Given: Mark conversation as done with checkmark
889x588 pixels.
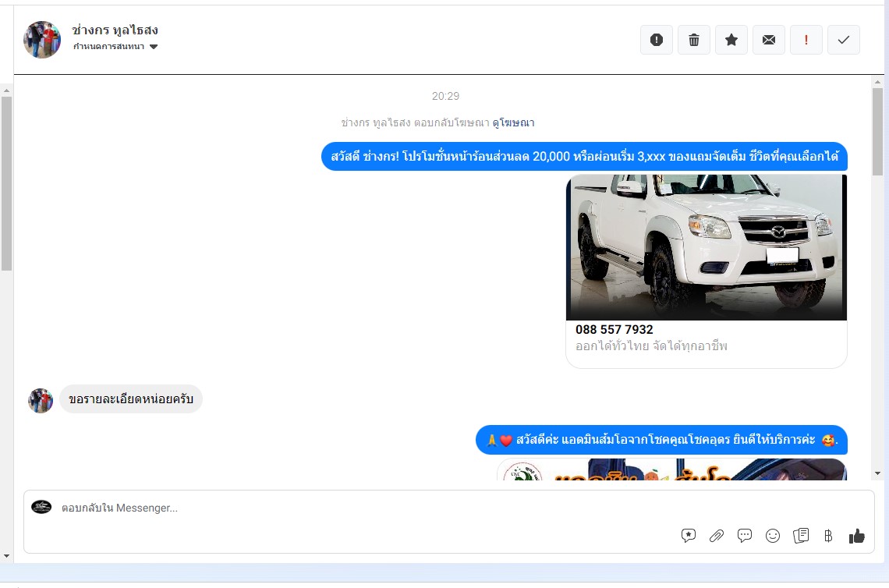Looking at the screenshot, I should click(843, 40).
